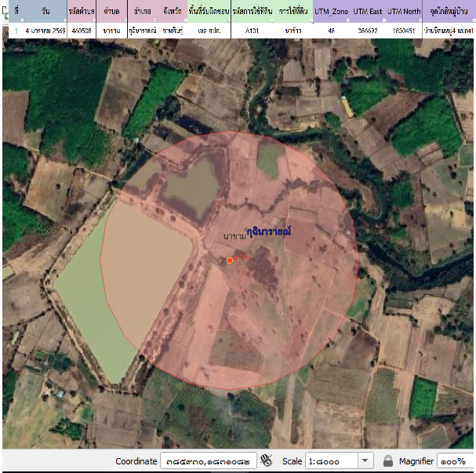Click the Scale value box

click(331, 460)
